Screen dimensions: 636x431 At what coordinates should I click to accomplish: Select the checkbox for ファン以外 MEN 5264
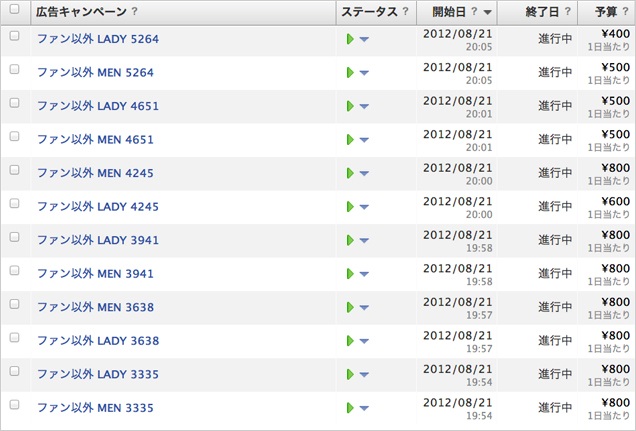pyautogui.click(x=15, y=70)
